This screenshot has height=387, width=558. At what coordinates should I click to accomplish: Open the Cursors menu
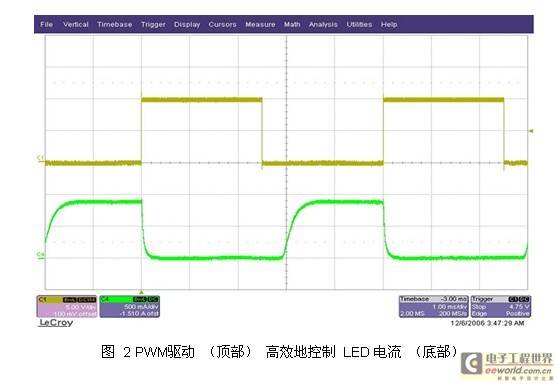[222, 24]
